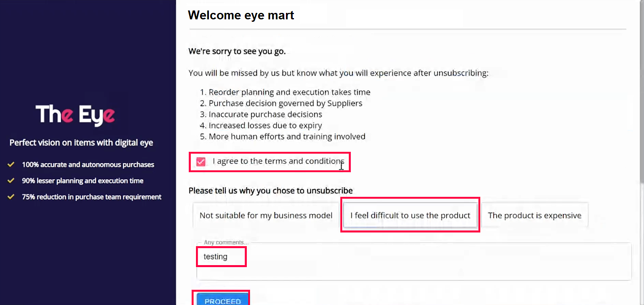Click the 'Welcome eye mart' heading

coord(241,15)
